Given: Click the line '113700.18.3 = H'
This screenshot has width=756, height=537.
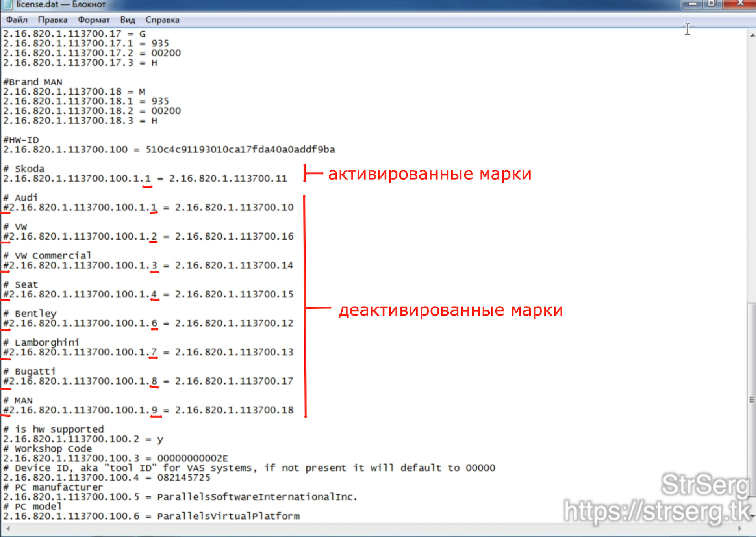Looking at the screenshot, I should tap(80, 121).
